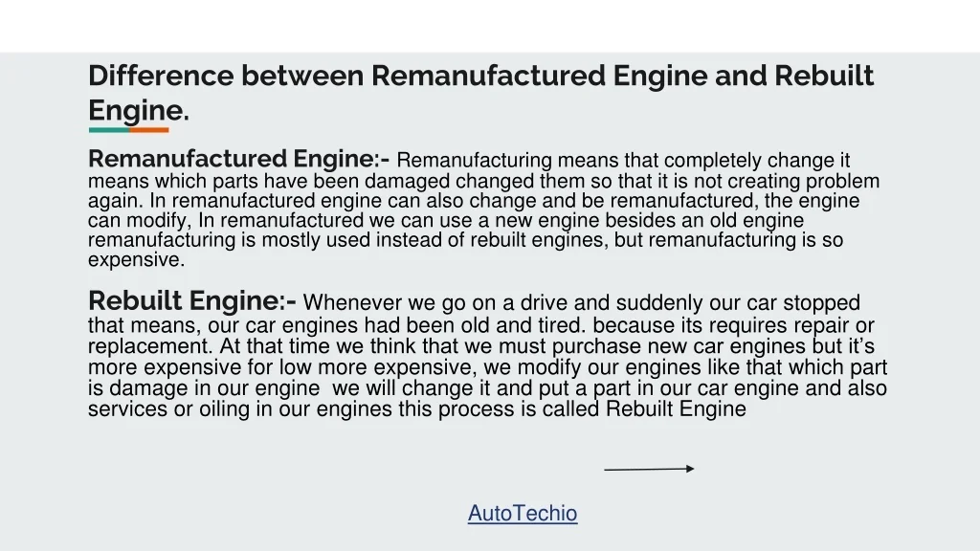Click the word "again." in the Remanufactured paragraph
This screenshot has height=551, width=980.
click(x=116, y=201)
